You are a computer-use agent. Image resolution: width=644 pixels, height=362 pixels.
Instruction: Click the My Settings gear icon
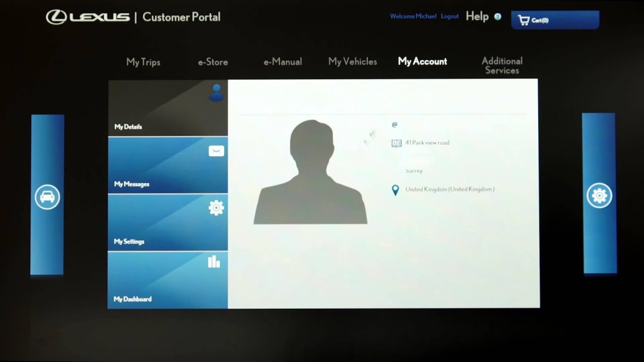click(x=216, y=208)
